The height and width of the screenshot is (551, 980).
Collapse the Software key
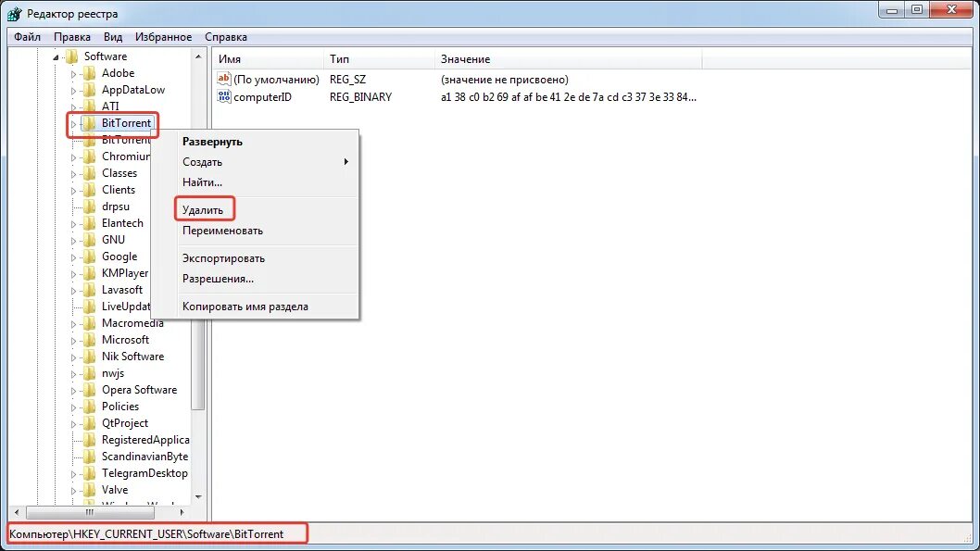[56, 56]
